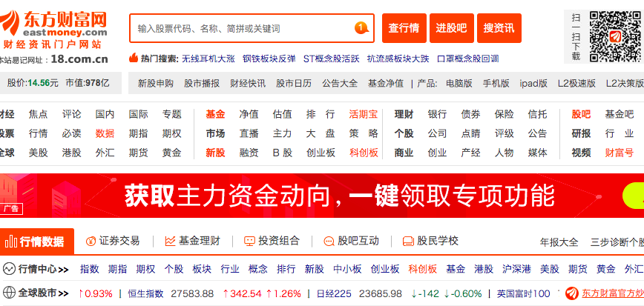
Task: Click the flame icon beside 热门搜索
Action: (x=134, y=58)
